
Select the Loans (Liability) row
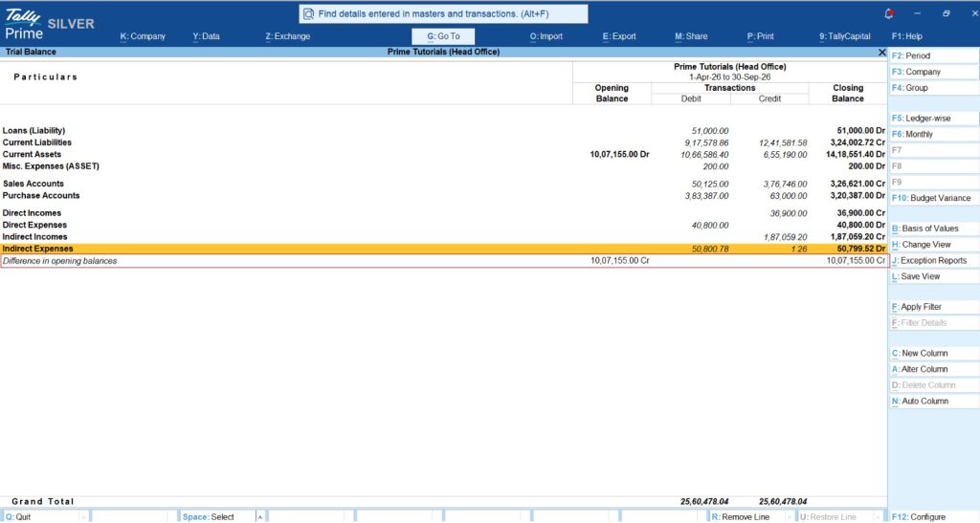[443, 130]
